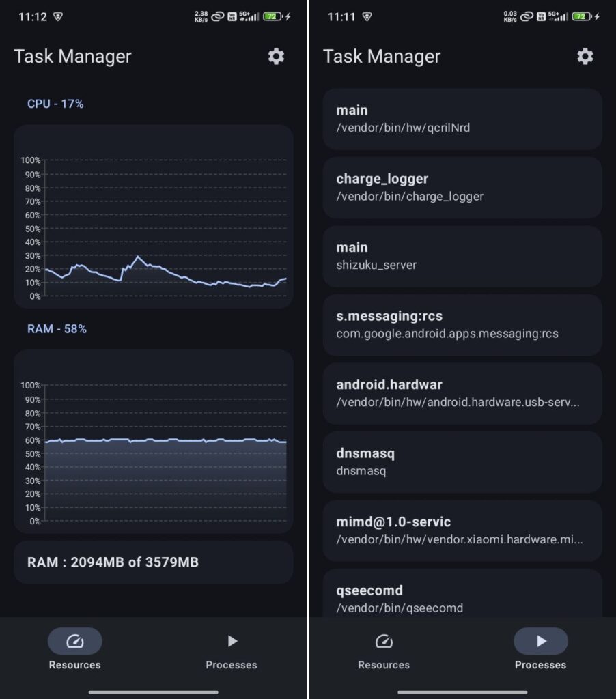Screen dimensions: 616x699
Task: Open charge_logger process card
Action: coord(462,188)
